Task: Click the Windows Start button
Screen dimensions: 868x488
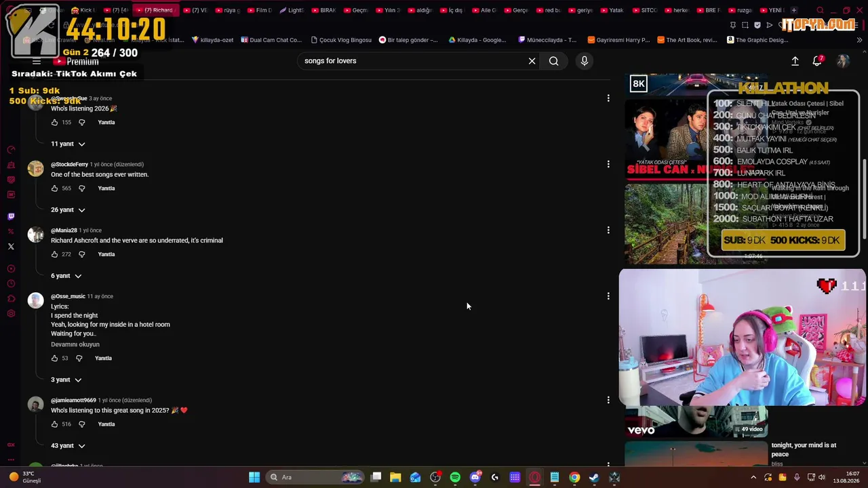Action: (254, 477)
